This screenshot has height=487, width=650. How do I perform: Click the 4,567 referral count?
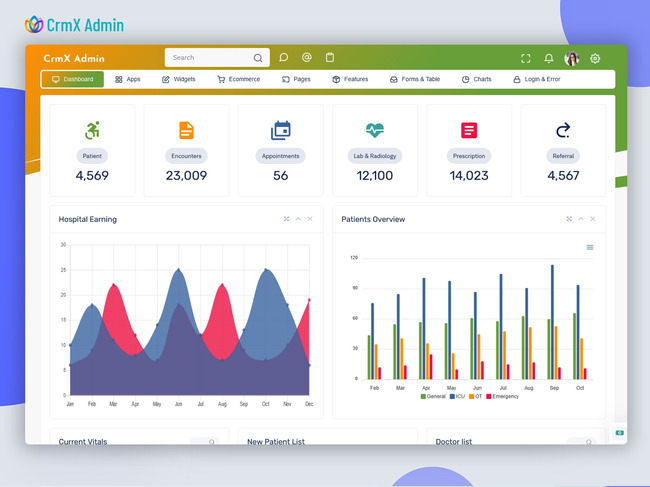(563, 176)
